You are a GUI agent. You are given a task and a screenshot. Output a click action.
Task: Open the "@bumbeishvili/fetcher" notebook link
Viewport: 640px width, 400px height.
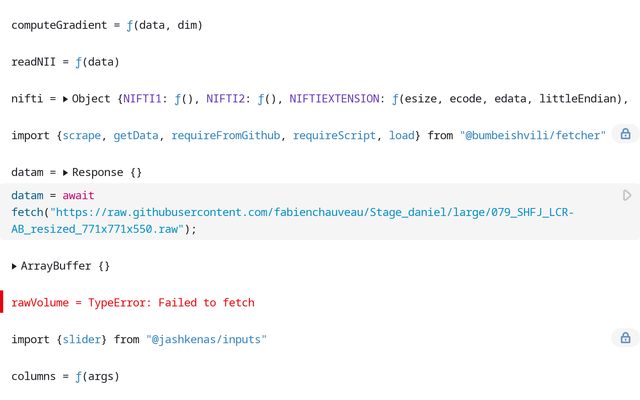coord(533,136)
